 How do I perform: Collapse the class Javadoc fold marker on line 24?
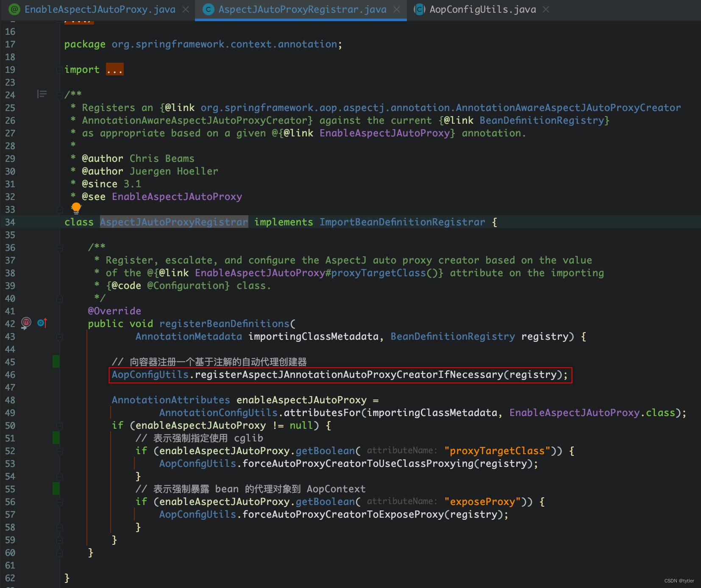(x=60, y=95)
